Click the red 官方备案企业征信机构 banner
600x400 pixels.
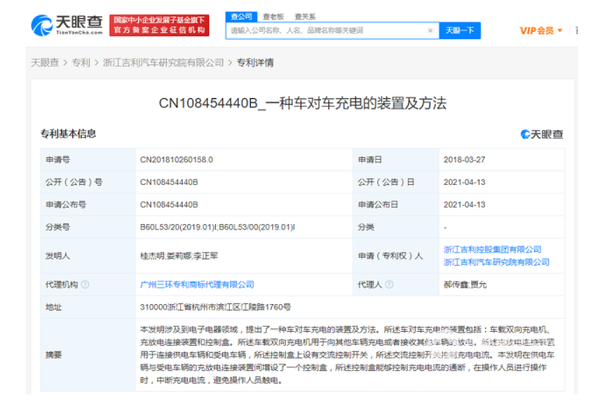(x=159, y=25)
